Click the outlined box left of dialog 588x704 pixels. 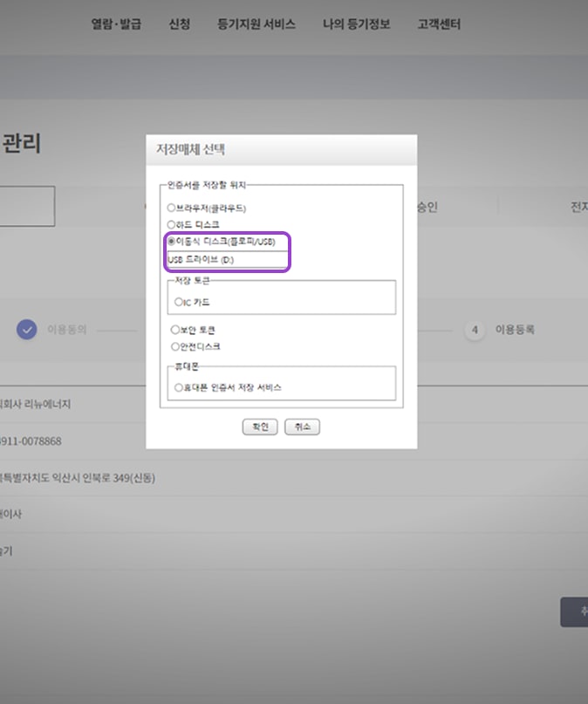coord(27,207)
